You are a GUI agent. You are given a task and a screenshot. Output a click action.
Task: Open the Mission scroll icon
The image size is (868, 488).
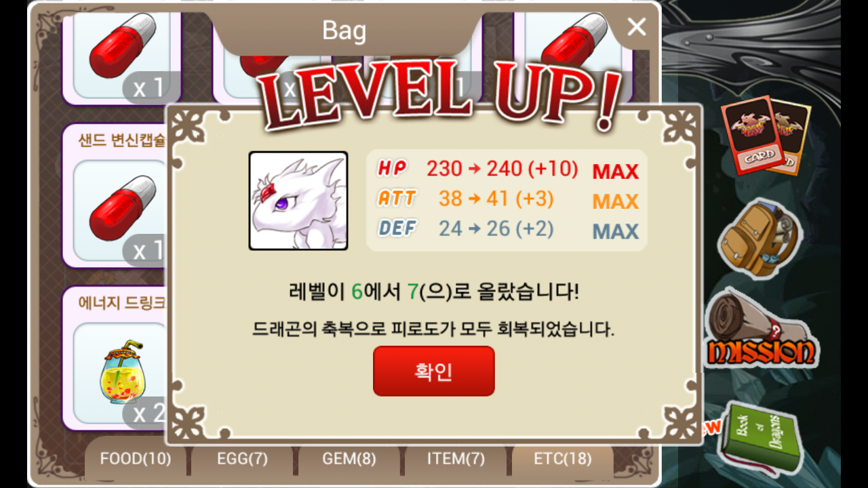pyautogui.click(x=760, y=330)
